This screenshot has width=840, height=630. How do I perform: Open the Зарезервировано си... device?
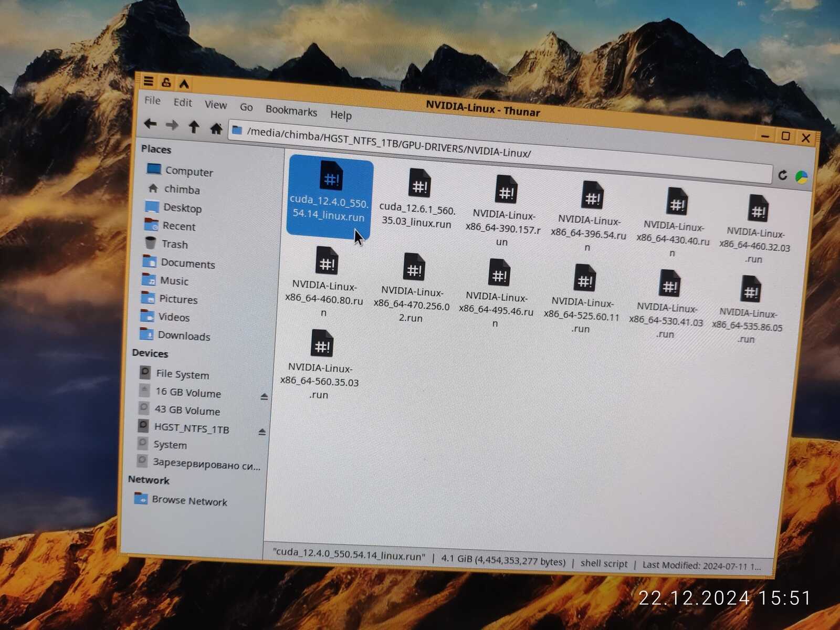(x=198, y=463)
